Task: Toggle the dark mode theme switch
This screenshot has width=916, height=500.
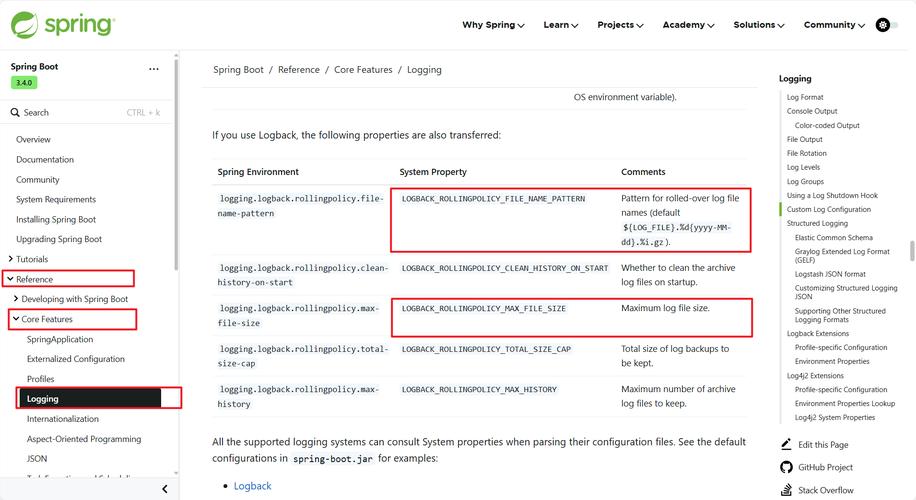Action: (886, 25)
